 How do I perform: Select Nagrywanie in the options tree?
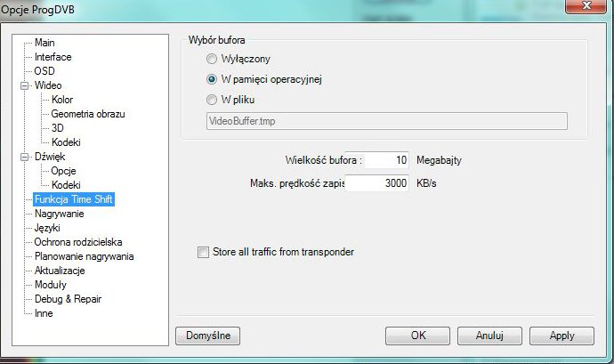pyautogui.click(x=59, y=214)
